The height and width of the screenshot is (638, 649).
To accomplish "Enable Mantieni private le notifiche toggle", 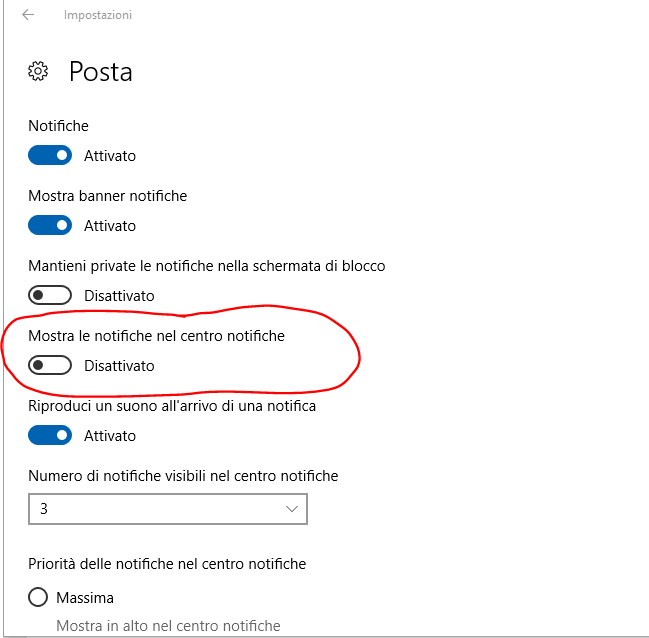I will pyautogui.click(x=50, y=296).
